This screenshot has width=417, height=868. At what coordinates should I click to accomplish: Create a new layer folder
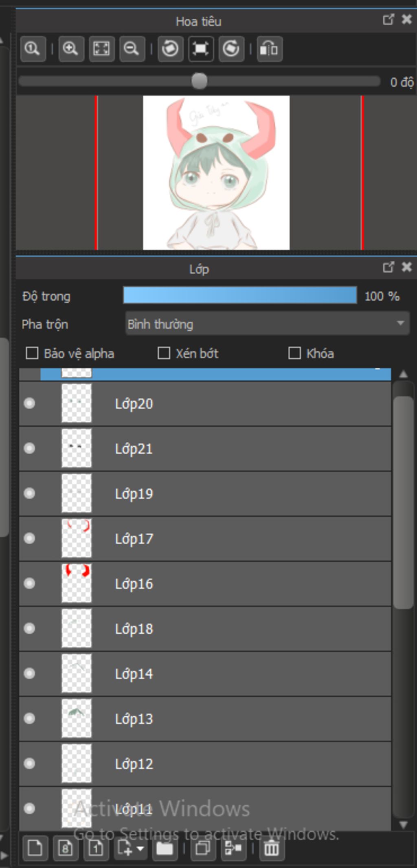[165, 848]
